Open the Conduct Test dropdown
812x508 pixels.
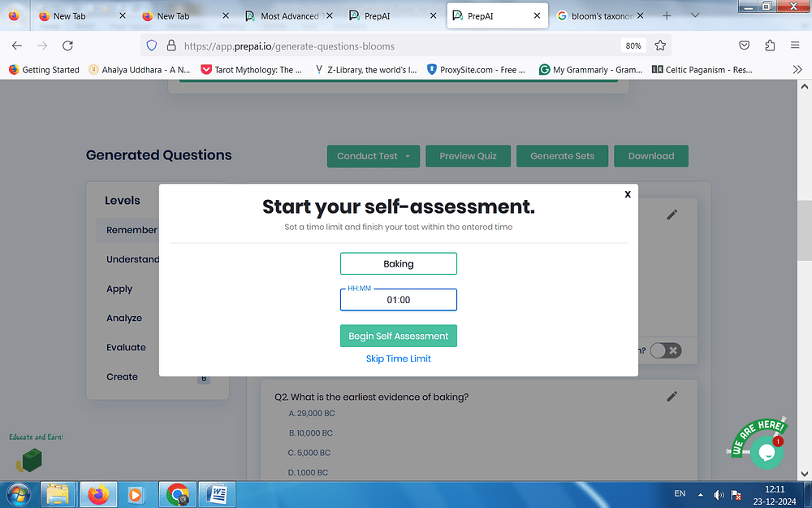pyautogui.click(x=374, y=156)
